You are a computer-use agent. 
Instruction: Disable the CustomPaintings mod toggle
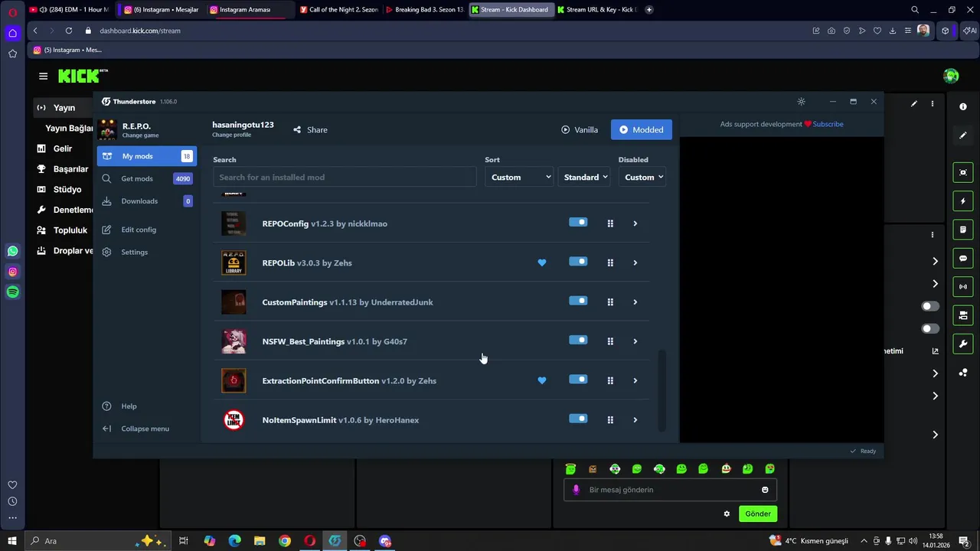click(x=578, y=301)
